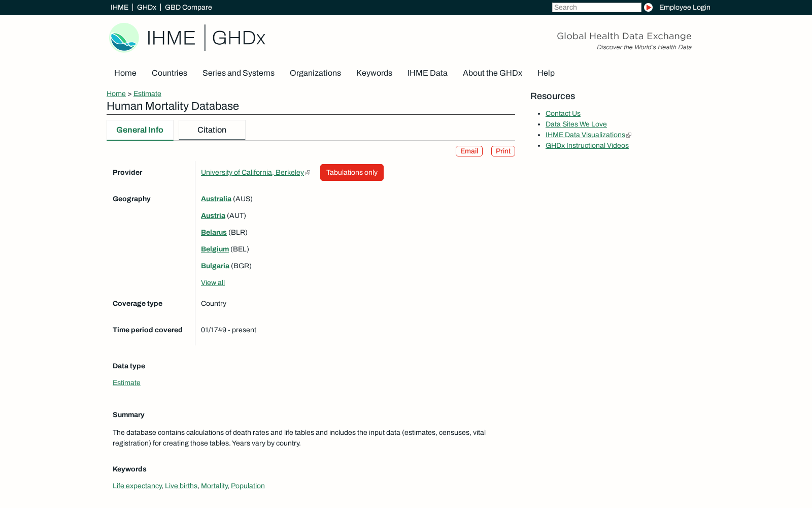This screenshot has height=508, width=812.
Task: Open the Bulgaria geography link
Action: tap(215, 266)
